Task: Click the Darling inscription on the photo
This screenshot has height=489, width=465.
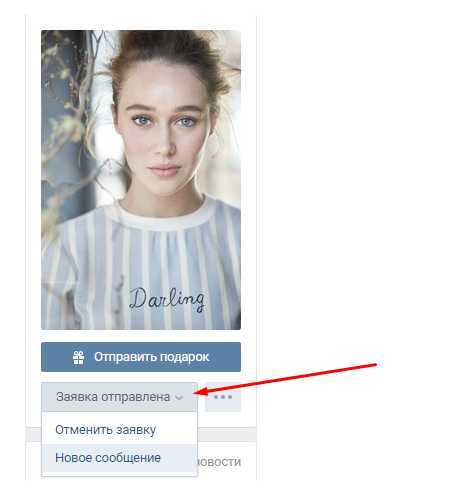Action: pyautogui.click(x=167, y=299)
